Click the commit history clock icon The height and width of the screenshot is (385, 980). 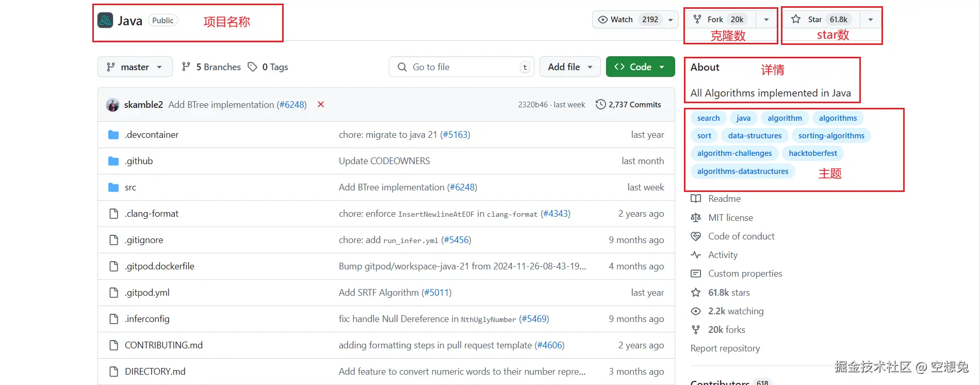[x=600, y=104]
